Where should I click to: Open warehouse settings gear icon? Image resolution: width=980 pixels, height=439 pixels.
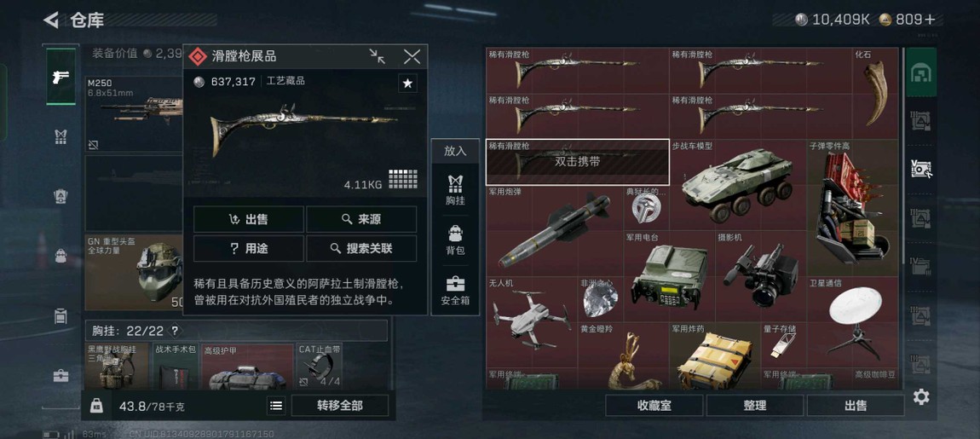(921, 396)
